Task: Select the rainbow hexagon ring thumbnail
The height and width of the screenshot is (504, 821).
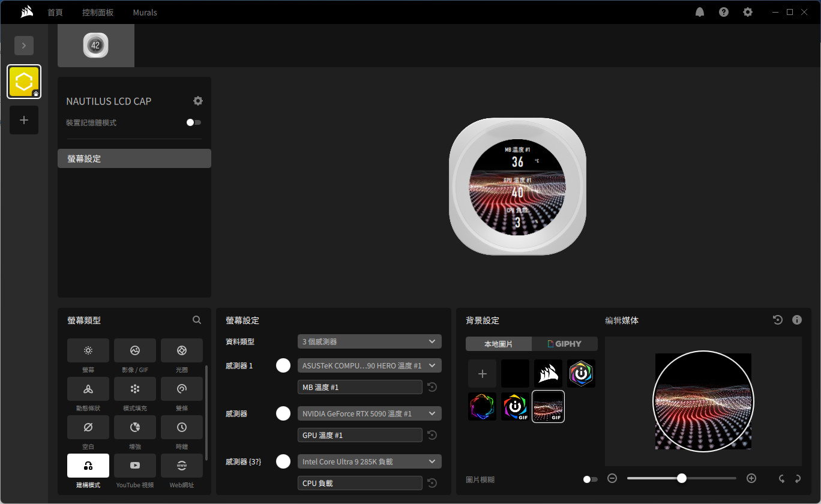Action: 483,406
